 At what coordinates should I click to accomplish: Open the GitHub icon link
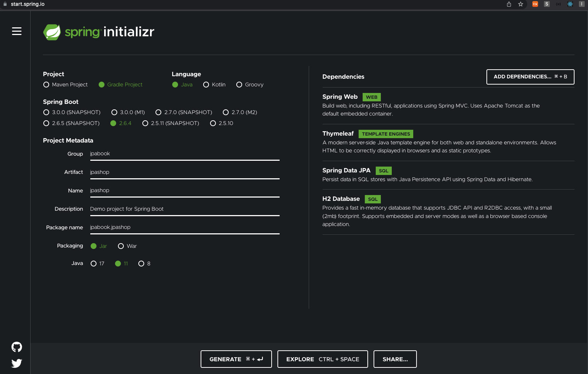coord(17,347)
